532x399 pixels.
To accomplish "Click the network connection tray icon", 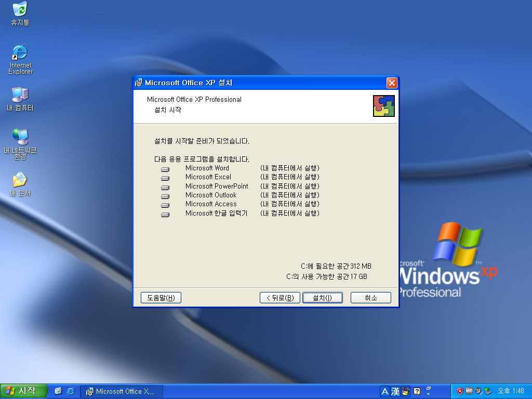I will coord(488,391).
